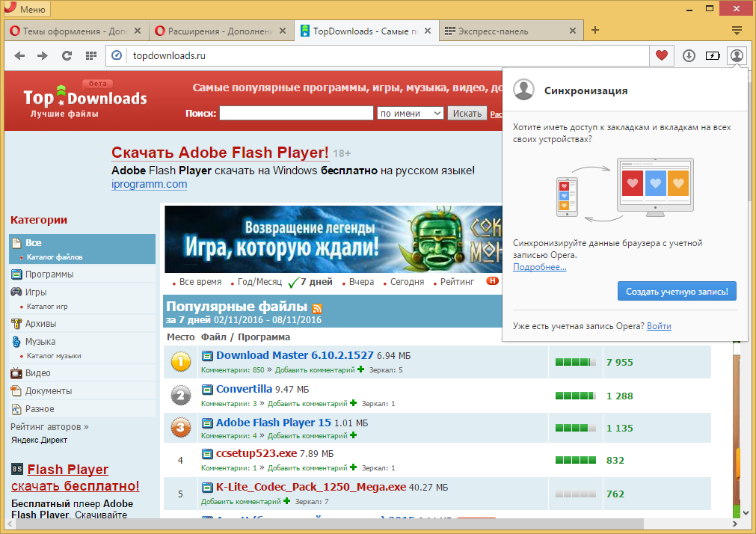Viewport: 756px width, 534px height.
Task: Open the Документы category
Action: click(48, 391)
